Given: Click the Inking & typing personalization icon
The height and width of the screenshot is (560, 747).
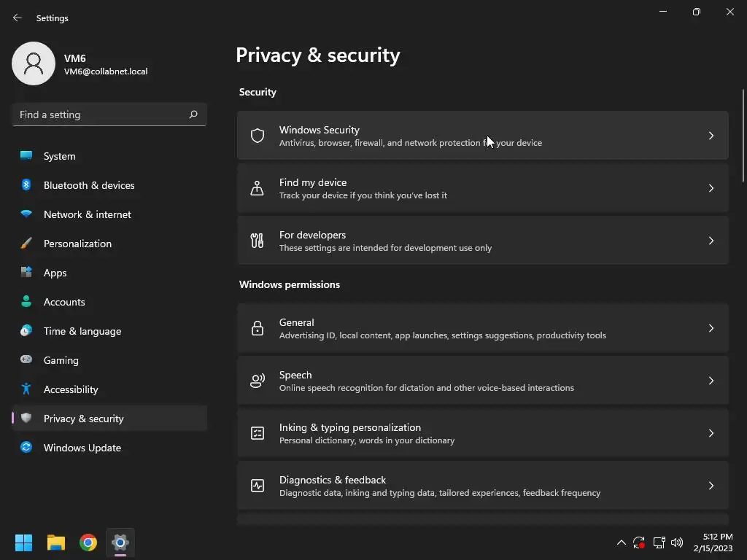Looking at the screenshot, I should 258,433.
